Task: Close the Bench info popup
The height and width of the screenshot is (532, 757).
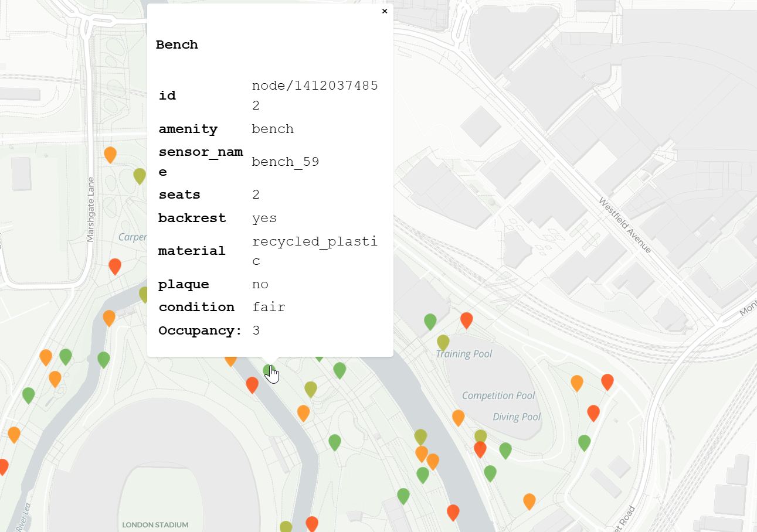Action: (385, 11)
